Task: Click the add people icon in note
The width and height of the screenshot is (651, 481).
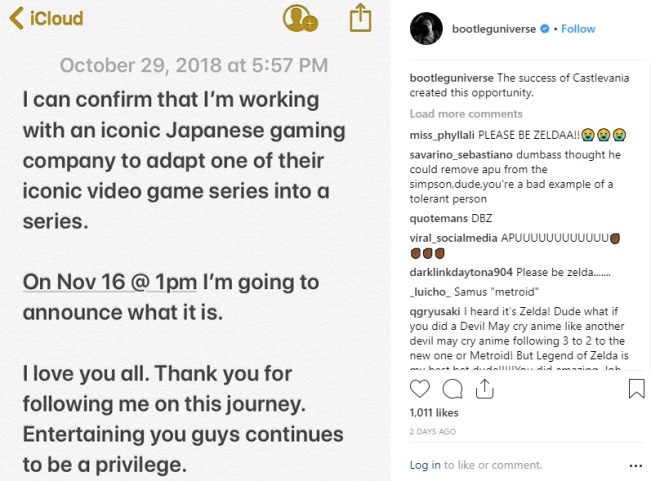Action: (299, 17)
